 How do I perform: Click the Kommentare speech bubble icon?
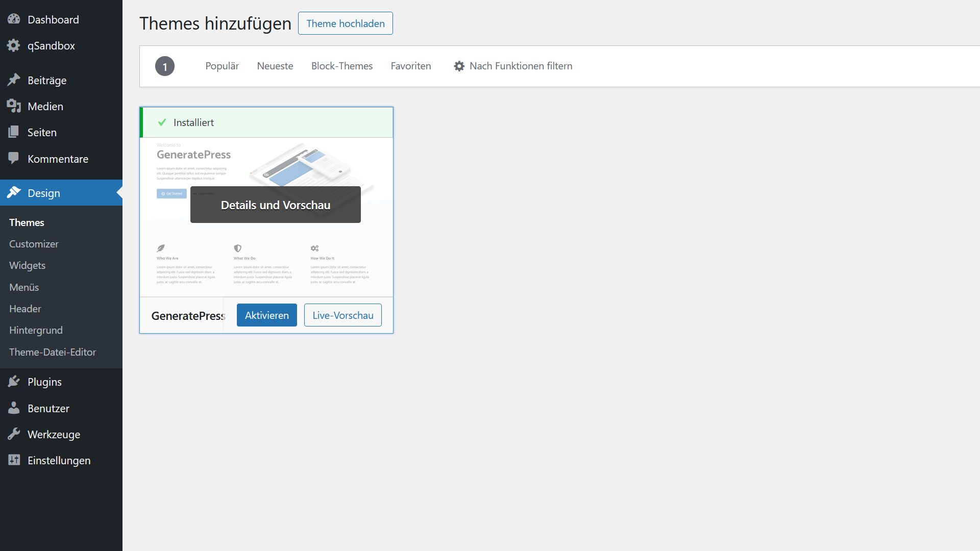point(14,159)
